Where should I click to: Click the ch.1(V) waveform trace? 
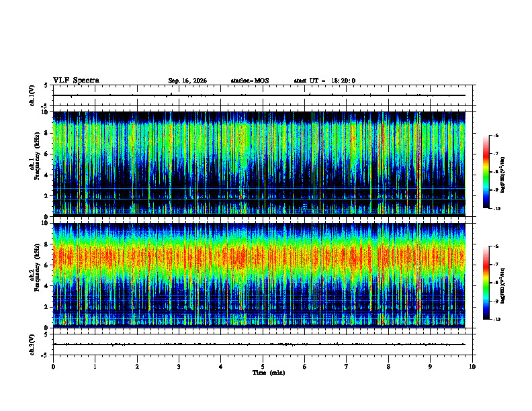259,95
